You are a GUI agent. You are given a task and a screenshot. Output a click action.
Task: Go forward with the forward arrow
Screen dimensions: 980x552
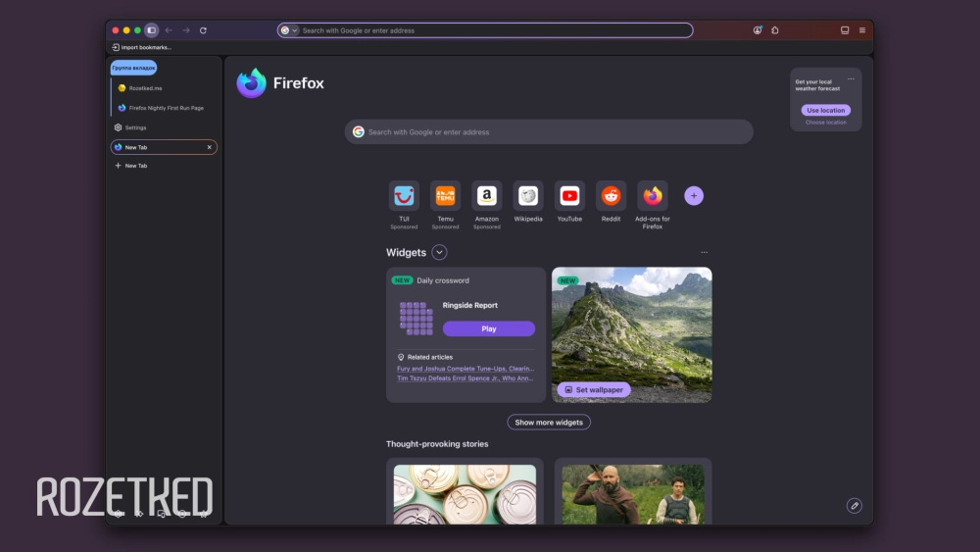[x=185, y=30]
